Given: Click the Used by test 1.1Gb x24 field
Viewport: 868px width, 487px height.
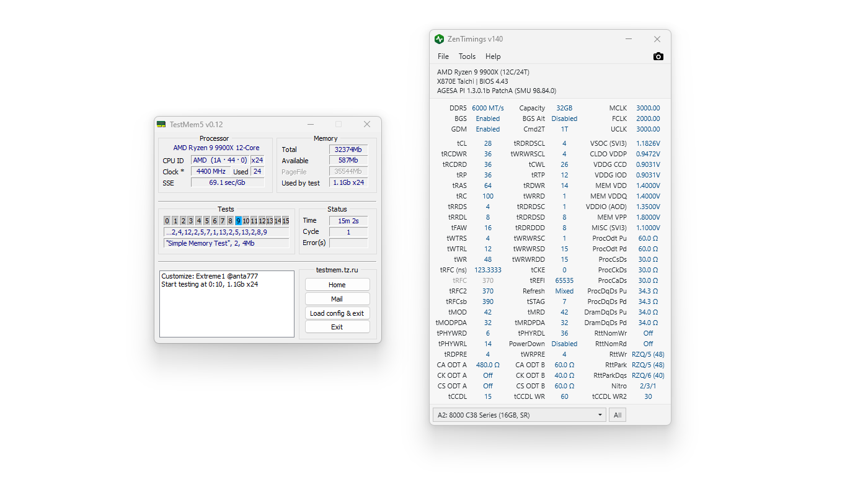Looking at the screenshot, I should [348, 183].
